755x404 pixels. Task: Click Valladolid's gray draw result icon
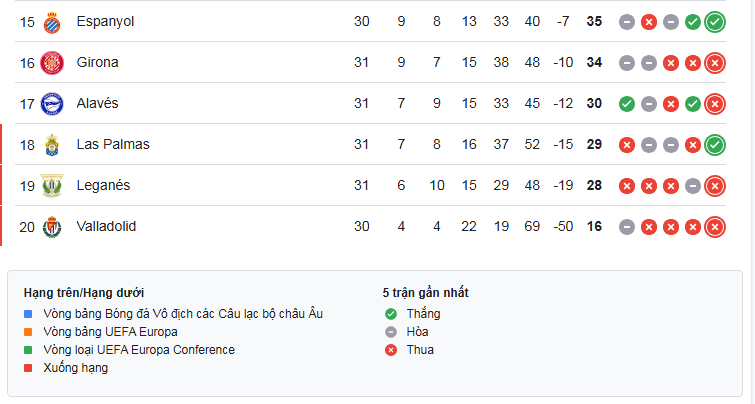click(626, 226)
